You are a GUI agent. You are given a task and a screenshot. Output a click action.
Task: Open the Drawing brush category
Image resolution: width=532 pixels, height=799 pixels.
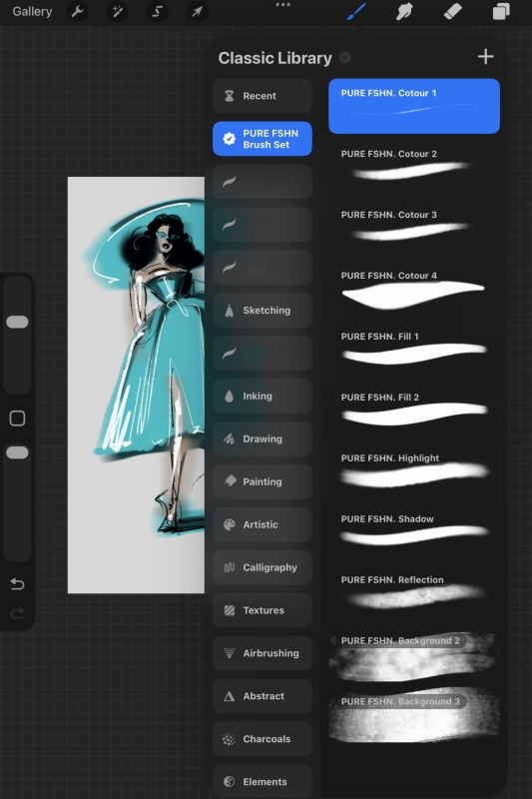click(263, 438)
